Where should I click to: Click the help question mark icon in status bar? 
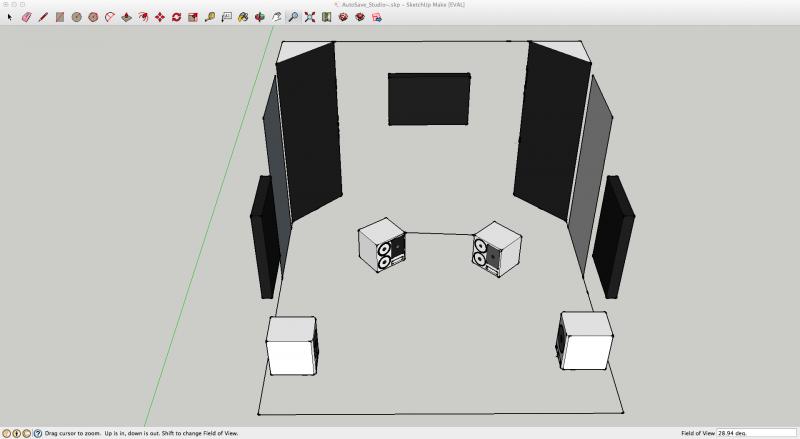point(37,433)
